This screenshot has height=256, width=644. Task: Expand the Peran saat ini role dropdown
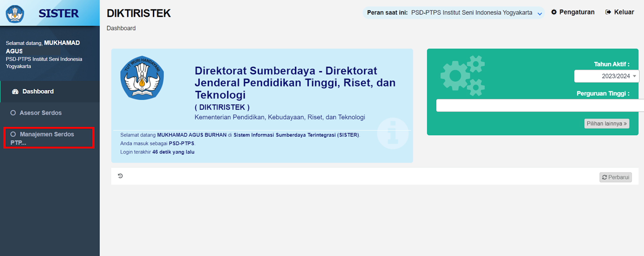[x=454, y=13]
